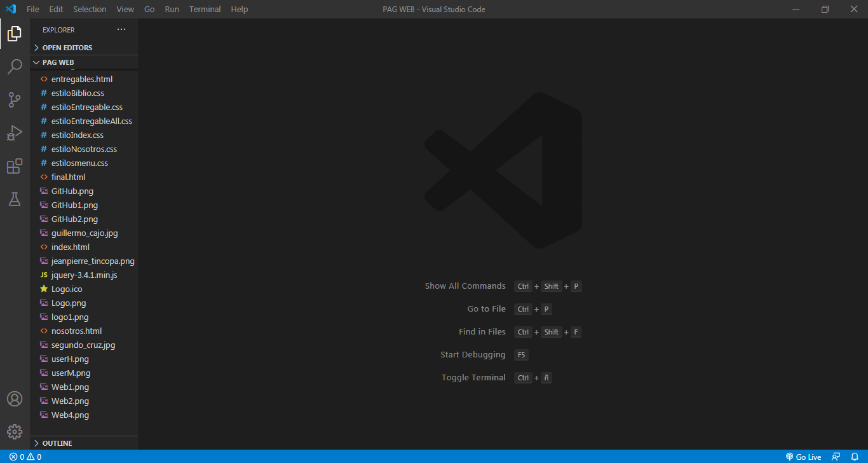Open the Source Control view icon

pyautogui.click(x=15, y=100)
